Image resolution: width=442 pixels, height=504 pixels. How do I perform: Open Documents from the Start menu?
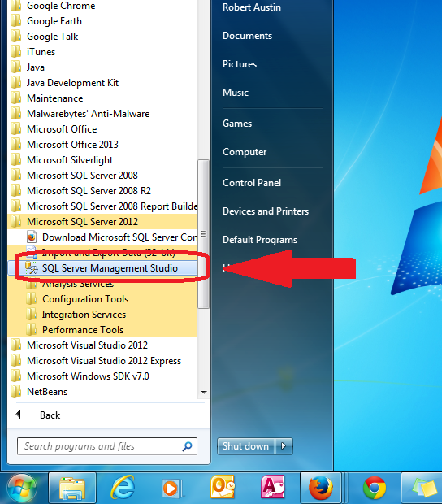[247, 36]
